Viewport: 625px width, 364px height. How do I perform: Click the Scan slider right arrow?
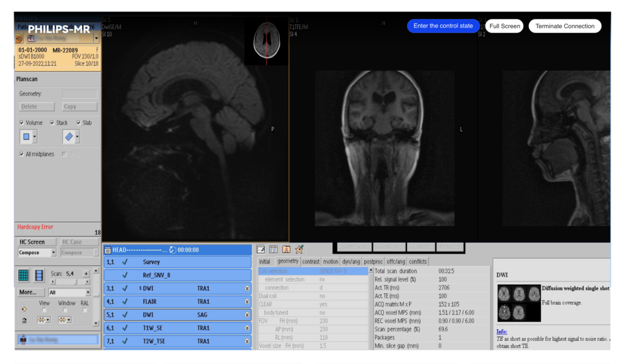(x=87, y=282)
